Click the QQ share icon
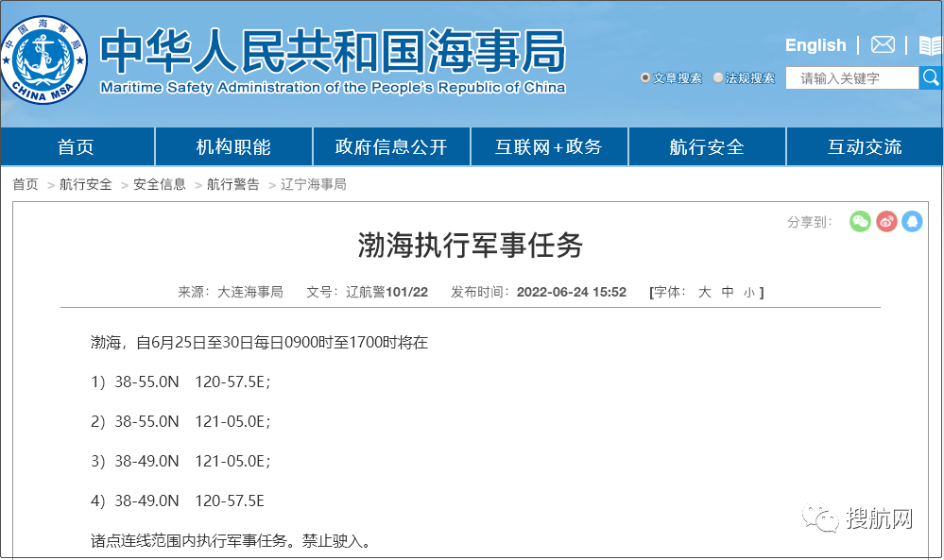Viewport: 944px width, 560px height. coord(913,221)
